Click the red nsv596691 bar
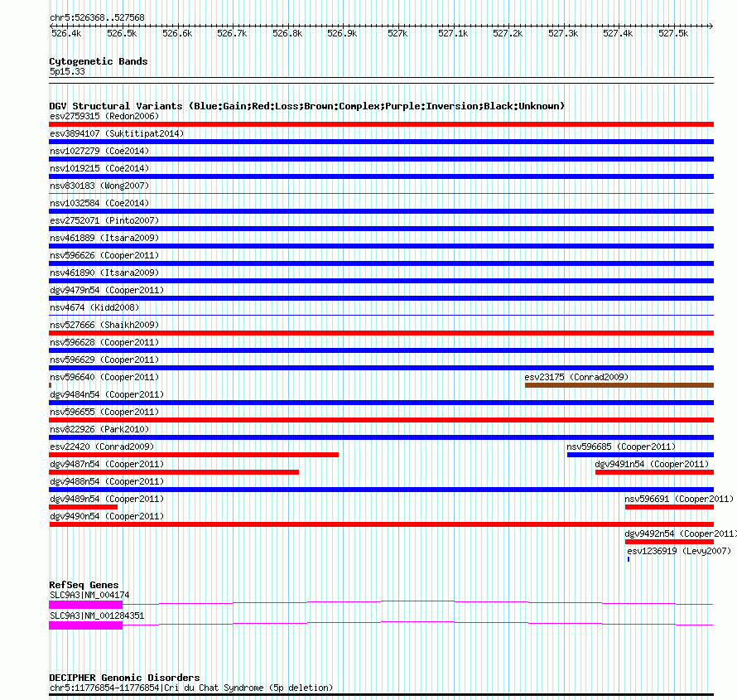 (x=669, y=507)
